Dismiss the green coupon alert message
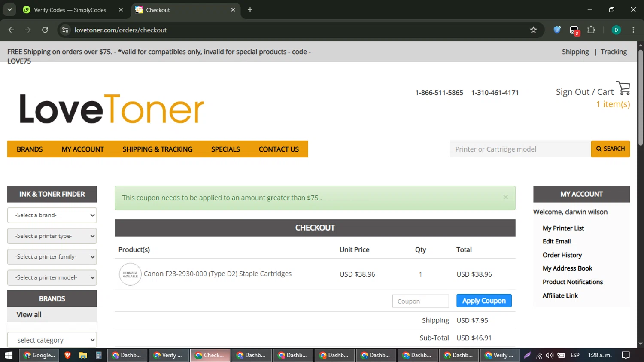Image resolution: width=644 pixels, height=362 pixels. [x=505, y=197]
